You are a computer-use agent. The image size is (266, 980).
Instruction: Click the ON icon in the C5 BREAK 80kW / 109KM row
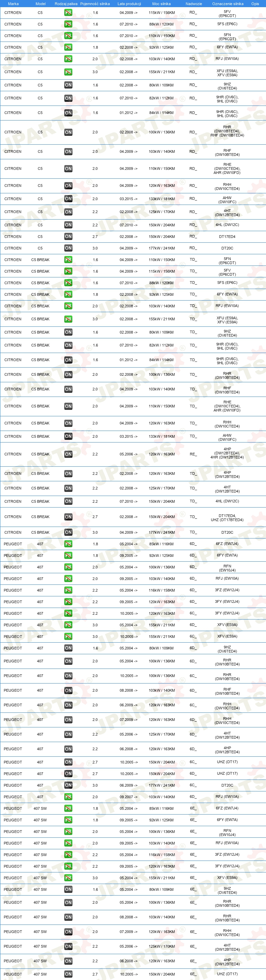[68, 332]
